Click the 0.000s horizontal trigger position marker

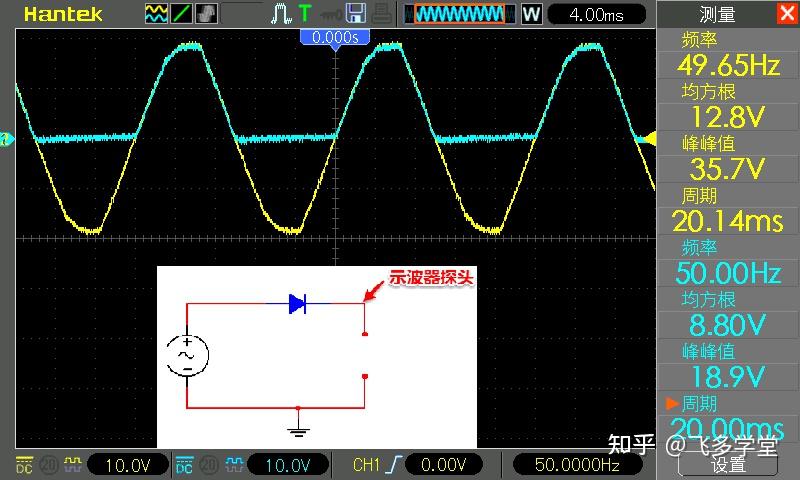pos(335,38)
